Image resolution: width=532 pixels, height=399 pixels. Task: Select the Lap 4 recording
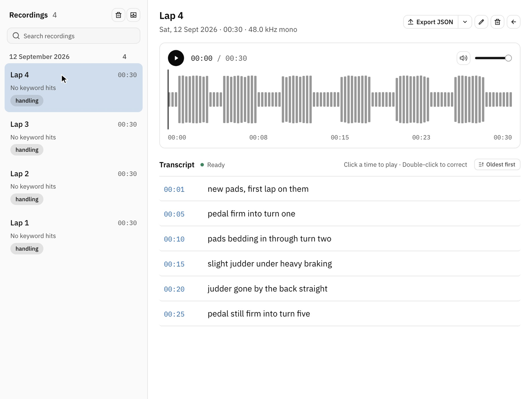pyautogui.click(x=73, y=88)
